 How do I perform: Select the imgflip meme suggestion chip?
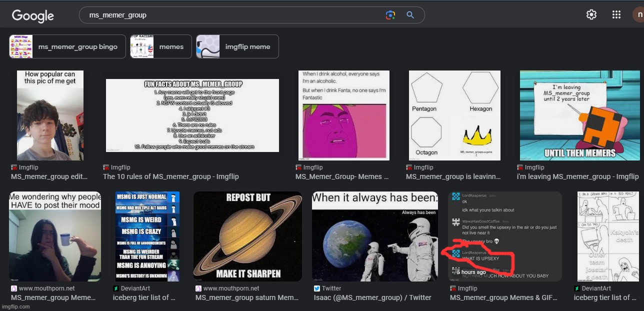pos(237,46)
